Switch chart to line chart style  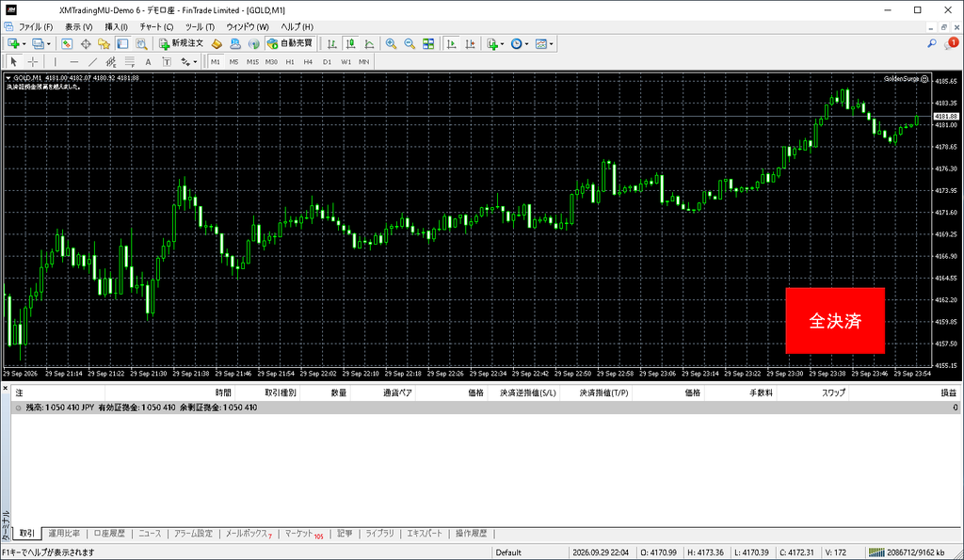pos(369,43)
